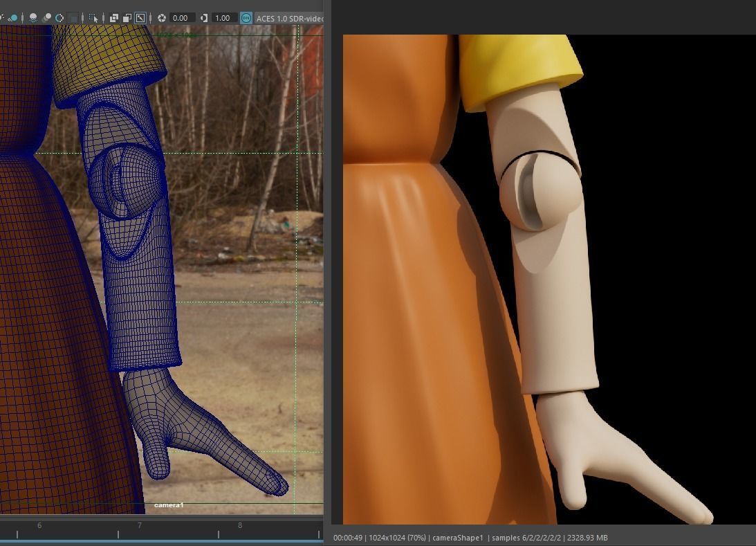
Task: Click the 2328.93 MB memory text
Action: click(x=587, y=537)
